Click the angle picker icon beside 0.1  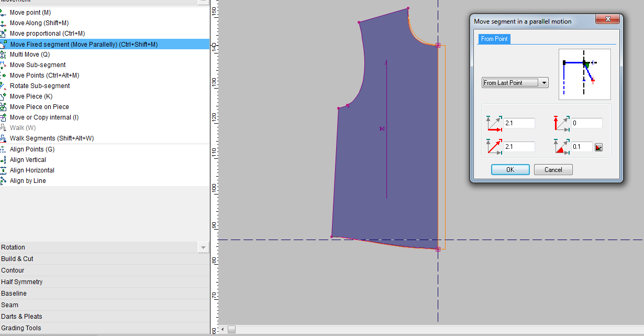coord(599,147)
